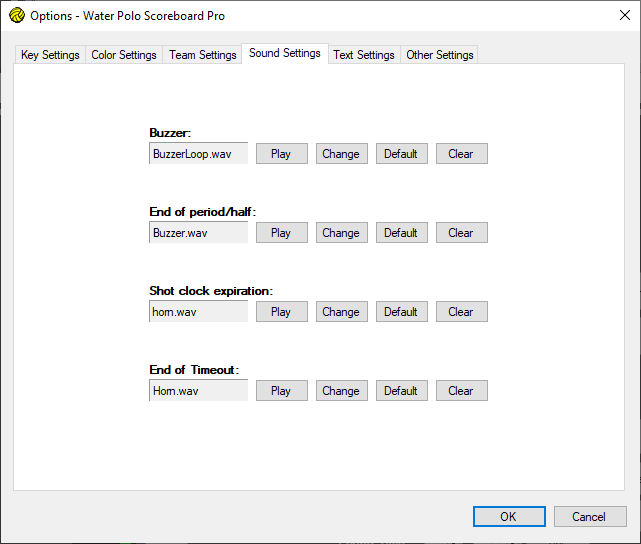Image resolution: width=641 pixels, height=544 pixels.
Task: Restore Default for End of Timeout sound
Action: (401, 391)
